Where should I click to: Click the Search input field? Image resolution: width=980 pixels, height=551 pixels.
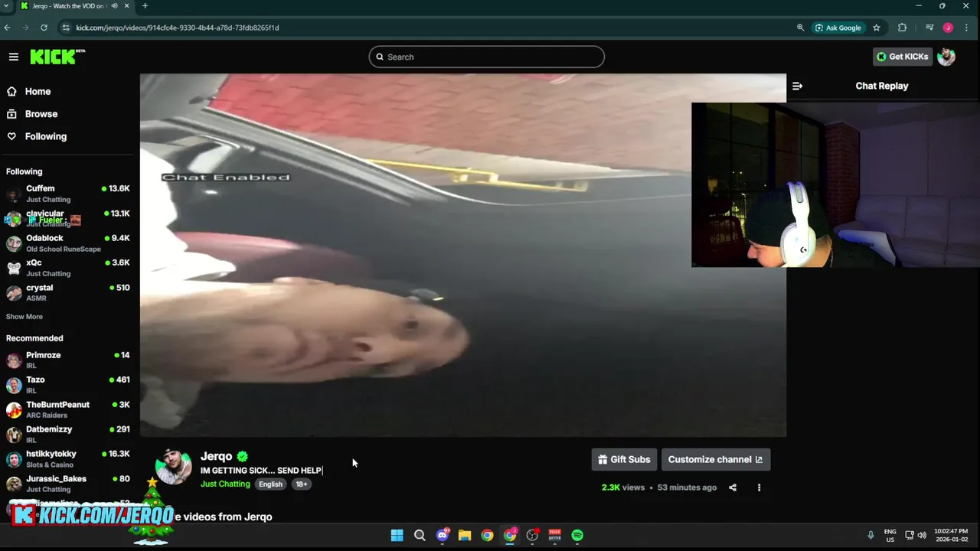(x=486, y=57)
